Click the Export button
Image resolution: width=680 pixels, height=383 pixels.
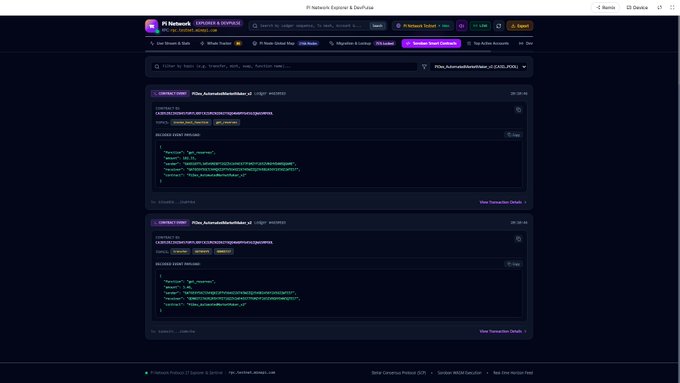pos(520,26)
